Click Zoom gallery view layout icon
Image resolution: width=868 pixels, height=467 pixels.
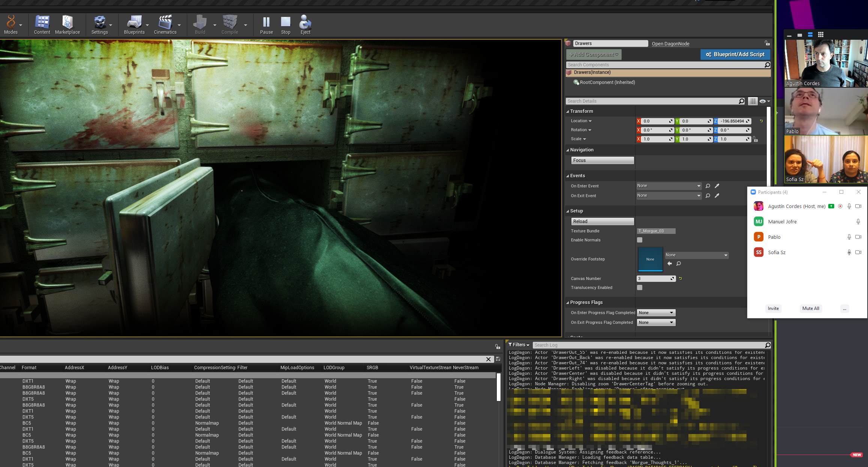(821, 34)
